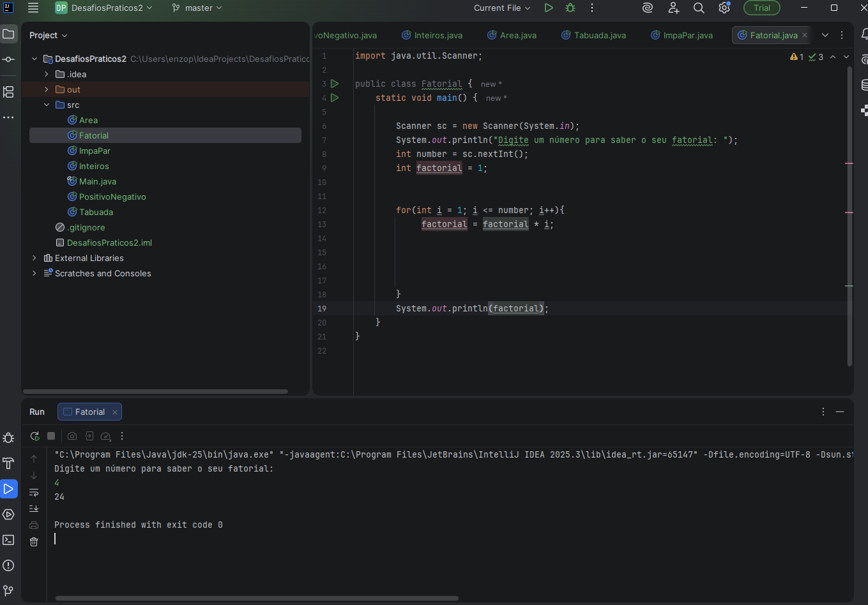Screen dimensions: 868x605
Task: Toggle scroll to end in the Run console
Action: point(34,509)
